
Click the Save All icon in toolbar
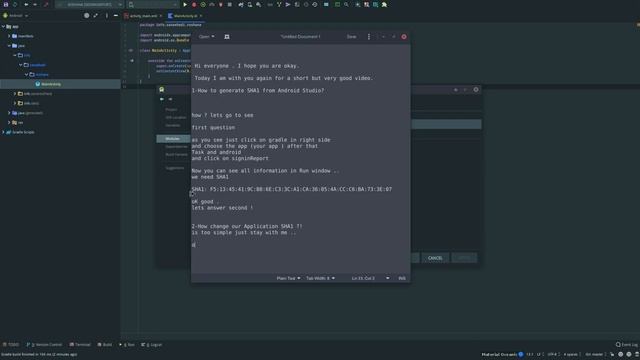(6, 4)
